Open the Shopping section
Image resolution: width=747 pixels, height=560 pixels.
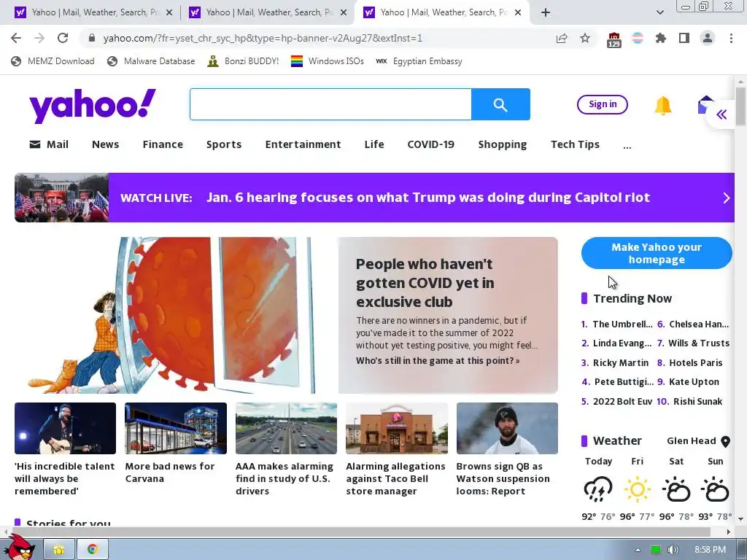pyautogui.click(x=502, y=145)
